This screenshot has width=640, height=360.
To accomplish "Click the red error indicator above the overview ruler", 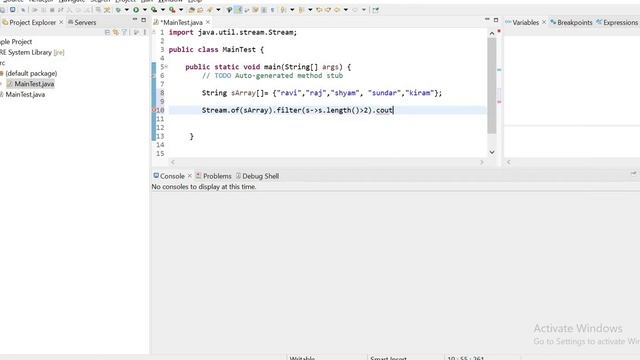I will pos(499,31).
